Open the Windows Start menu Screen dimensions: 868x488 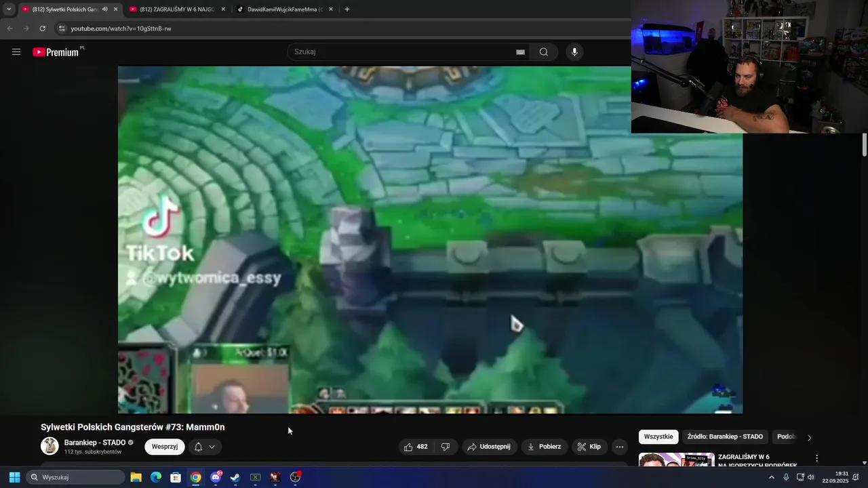(14, 477)
